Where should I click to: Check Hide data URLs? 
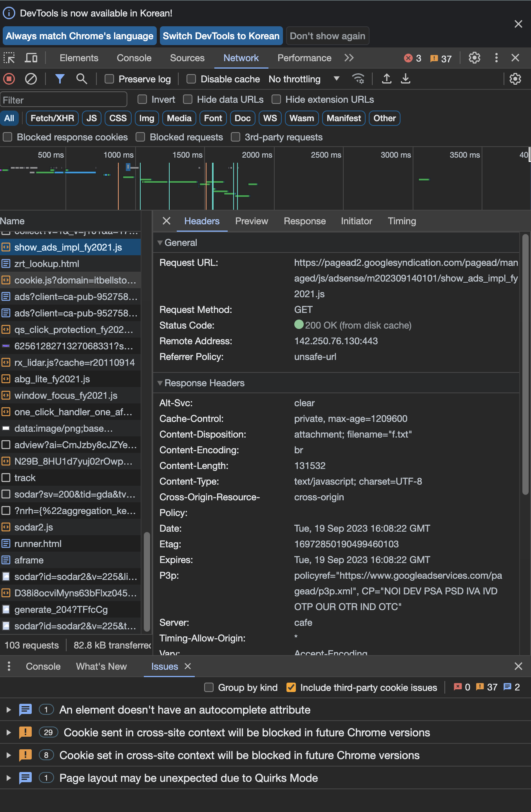(188, 99)
